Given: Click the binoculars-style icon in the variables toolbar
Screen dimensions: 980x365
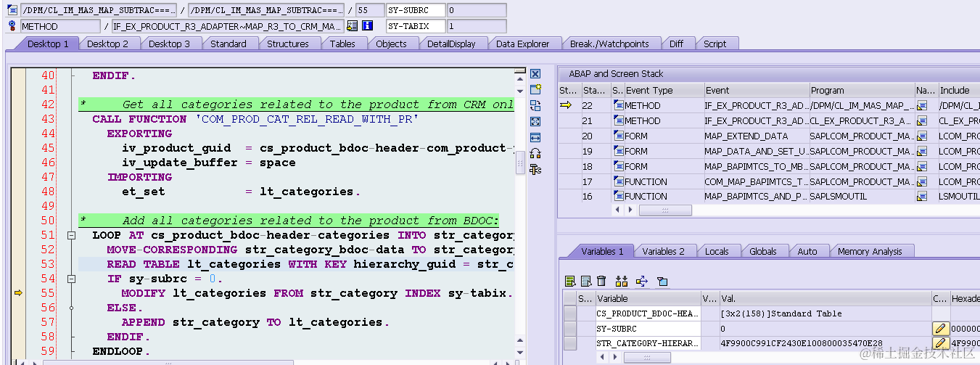Looking at the screenshot, I should coord(621,281).
